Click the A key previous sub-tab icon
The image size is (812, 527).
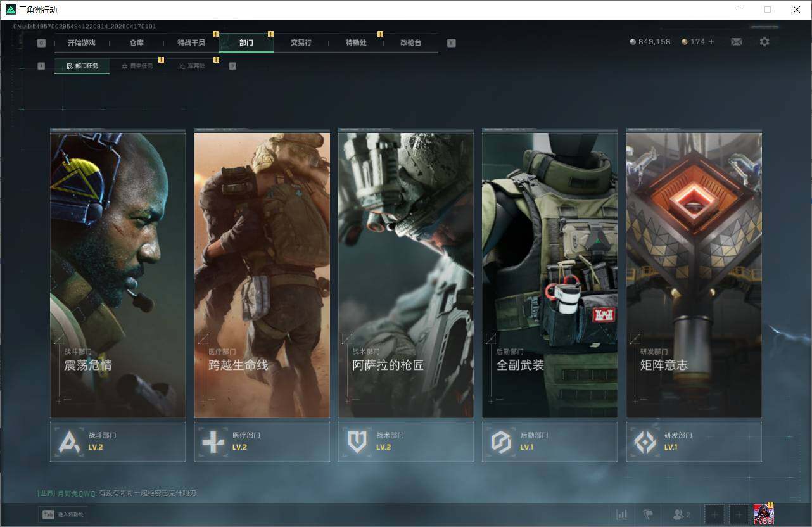point(41,66)
